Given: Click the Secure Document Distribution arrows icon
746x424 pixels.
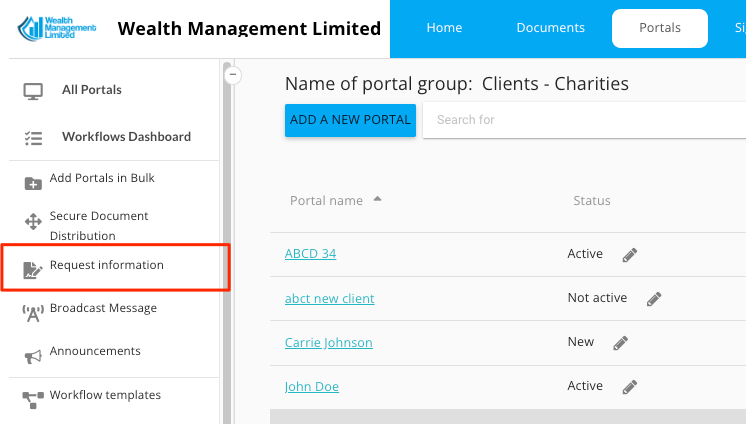Looking at the screenshot, I should click(x=33, y=223).
